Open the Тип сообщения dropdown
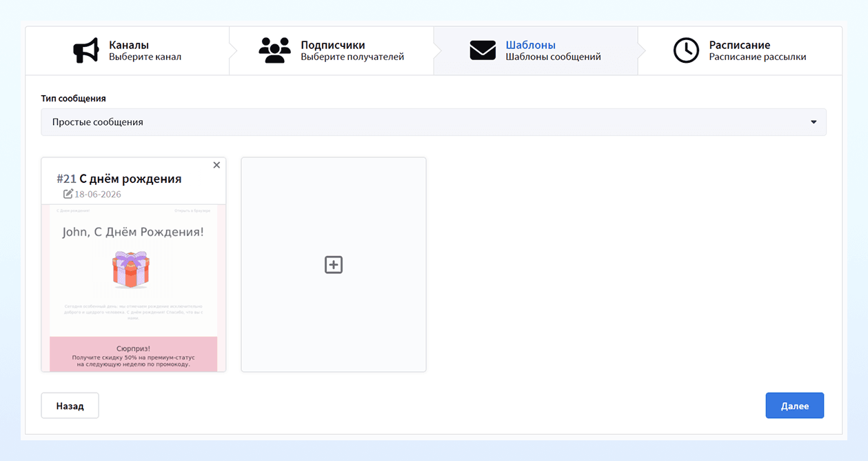868x461 pixels. coord(434,122)
